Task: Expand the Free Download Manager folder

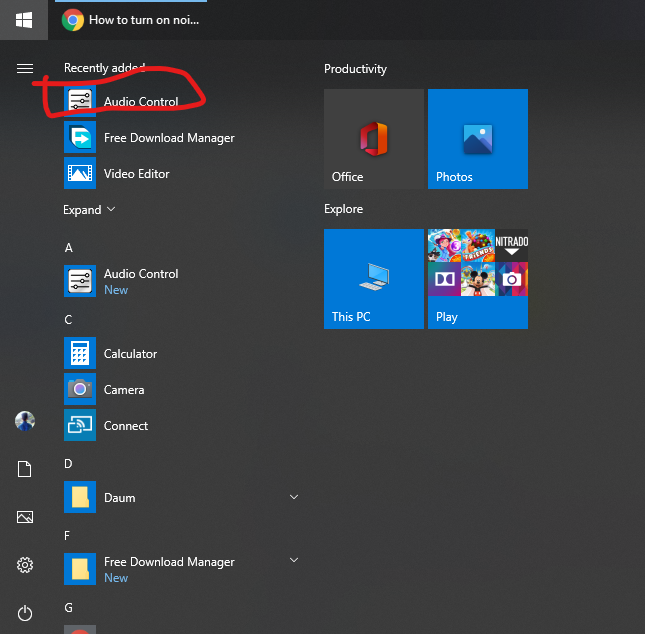Action: (x=294, y=561)
